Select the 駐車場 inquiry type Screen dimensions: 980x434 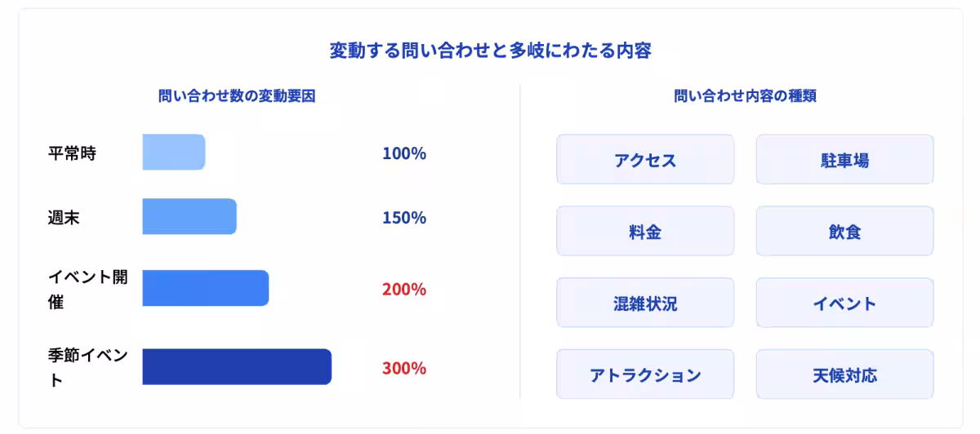844,160
